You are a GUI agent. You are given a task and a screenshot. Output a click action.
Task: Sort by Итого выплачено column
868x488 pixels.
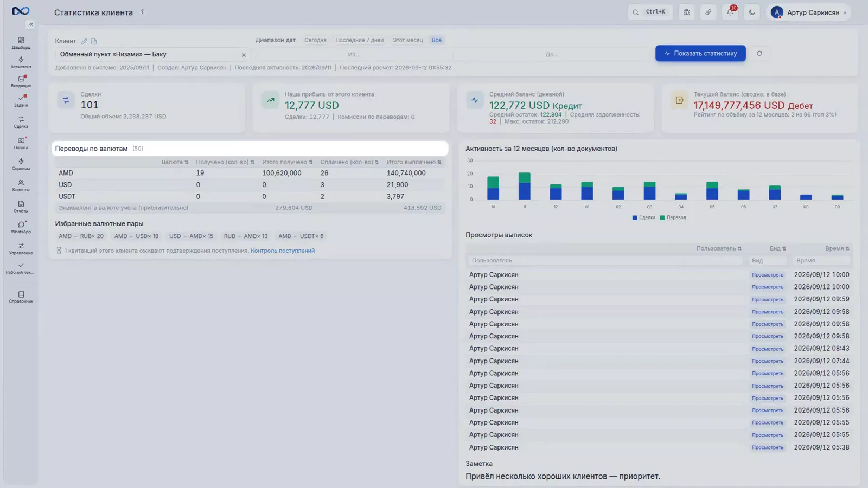[414, 162]
